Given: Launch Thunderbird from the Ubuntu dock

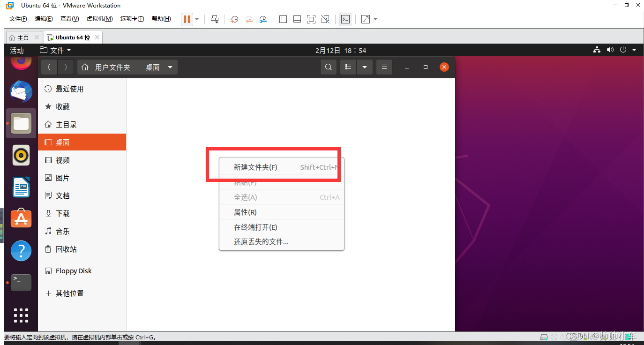Looking at the screenshot, I should (x=21, y=92).
